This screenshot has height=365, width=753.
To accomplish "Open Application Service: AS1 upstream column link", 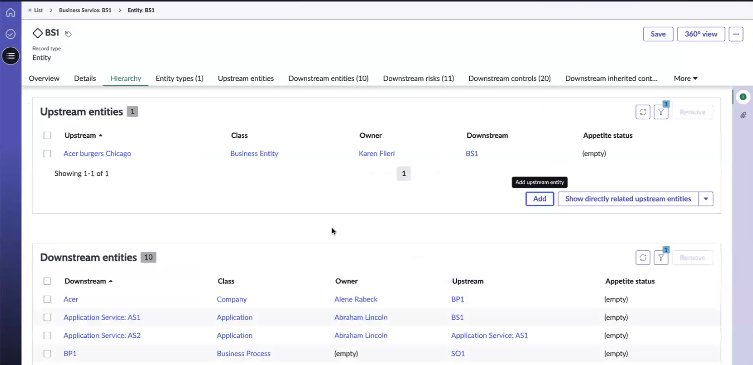I will [489, 335].
